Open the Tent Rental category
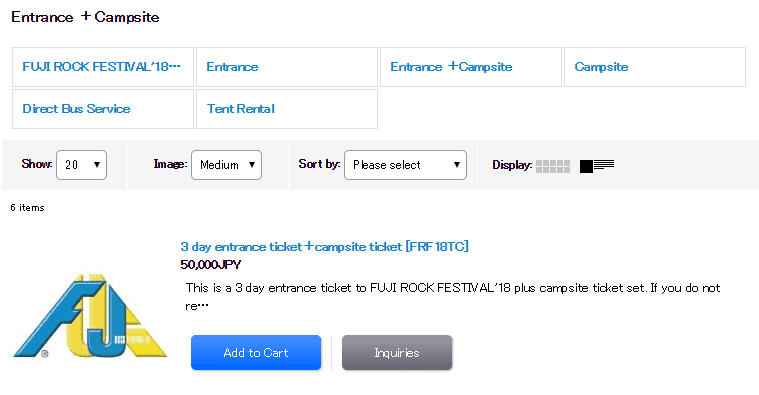 point(287,109)
